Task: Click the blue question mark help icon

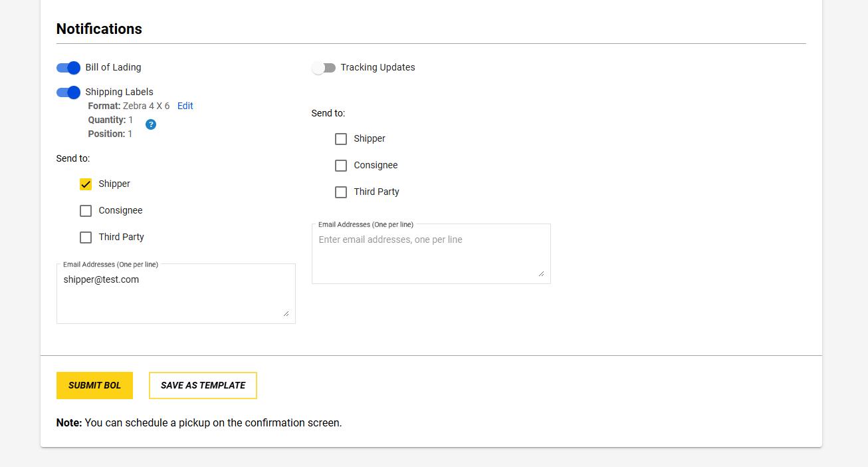Action: pos(151,124)
